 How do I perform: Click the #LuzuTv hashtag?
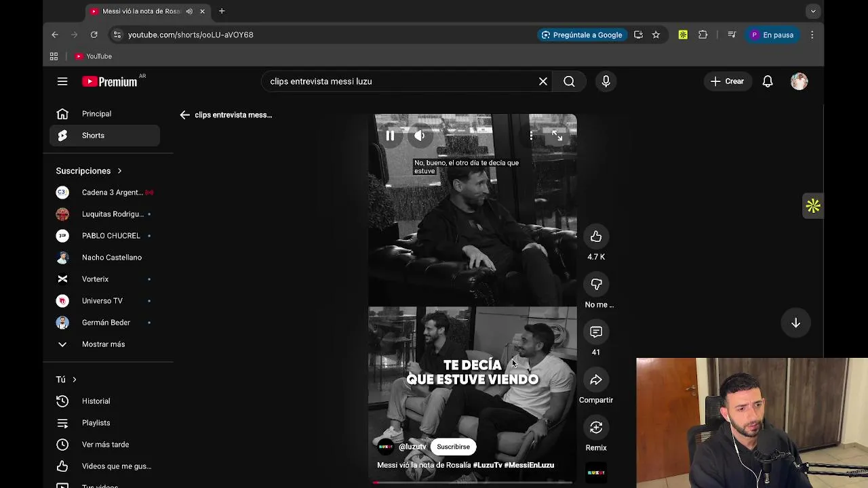point(488,465)
